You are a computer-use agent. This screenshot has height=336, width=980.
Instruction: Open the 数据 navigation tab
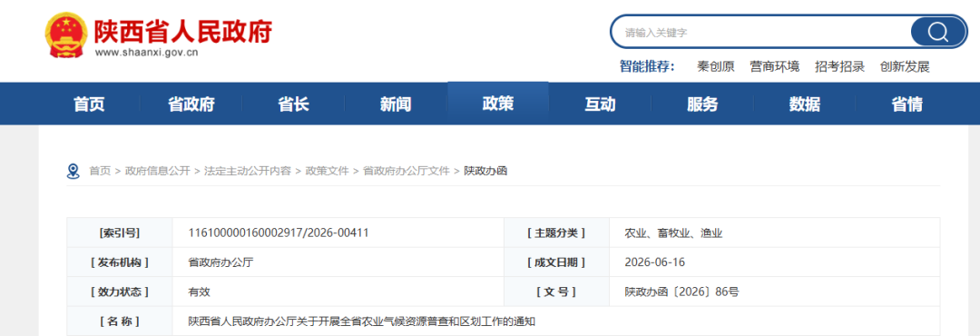804,104
